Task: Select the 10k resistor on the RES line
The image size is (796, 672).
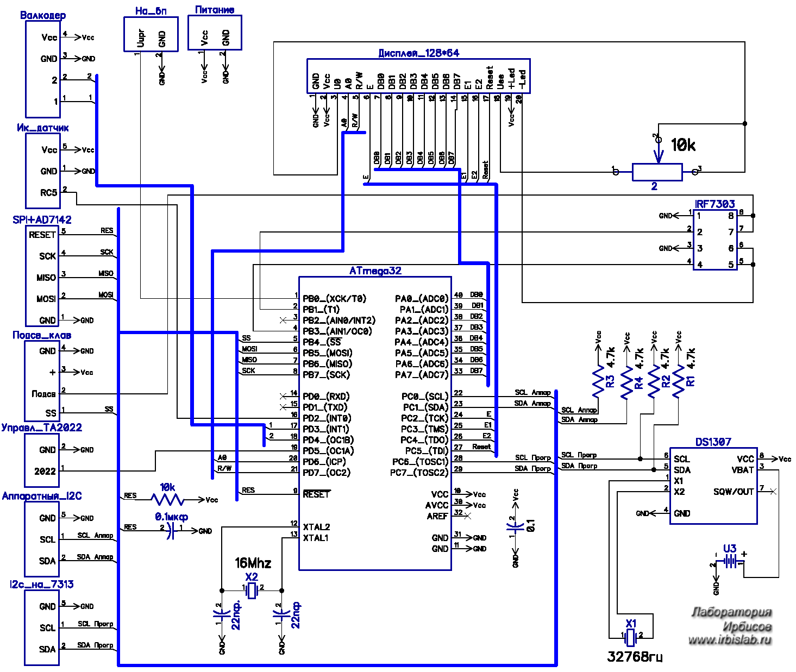Action: click(167, 499)
